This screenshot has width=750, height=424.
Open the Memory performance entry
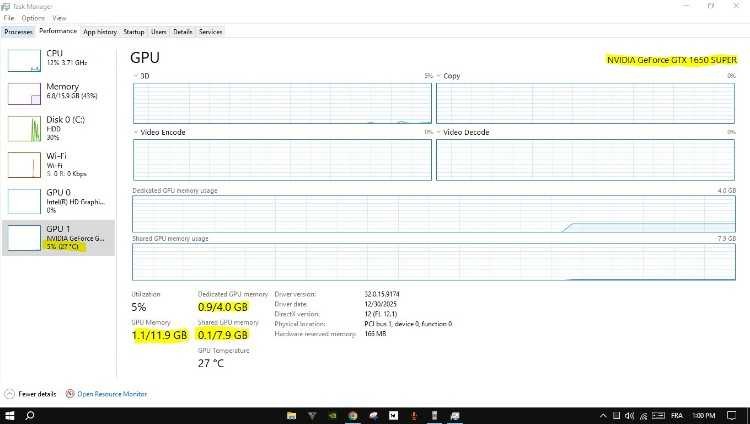coord(58,93)
